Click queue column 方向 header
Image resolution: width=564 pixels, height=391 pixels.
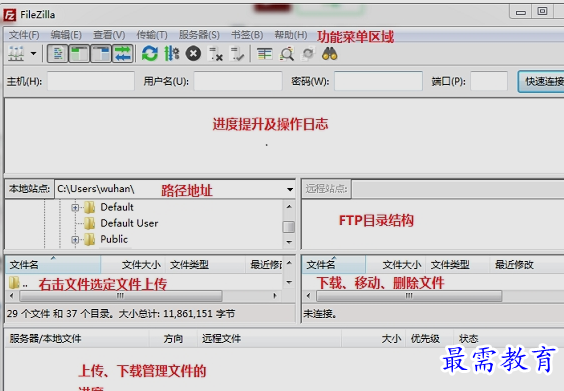[173, 338]
